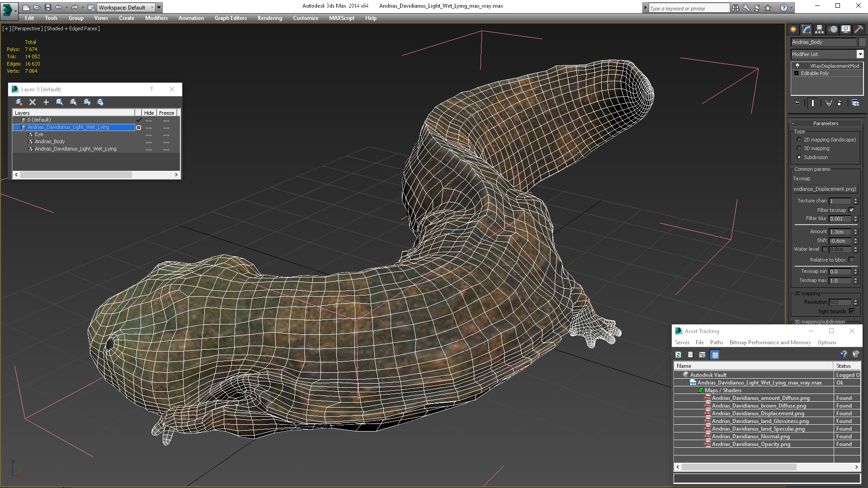Click Table View icon in Asset Tracking toolbar
Image resolution: width=868 pixels, height=488 pixels.
pyautogui.click(x=715, y=355)
